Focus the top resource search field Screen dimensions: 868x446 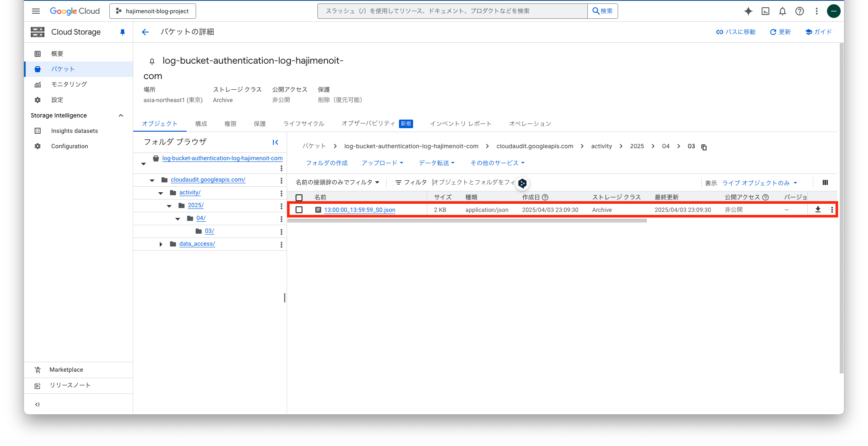tap(452, 11)
